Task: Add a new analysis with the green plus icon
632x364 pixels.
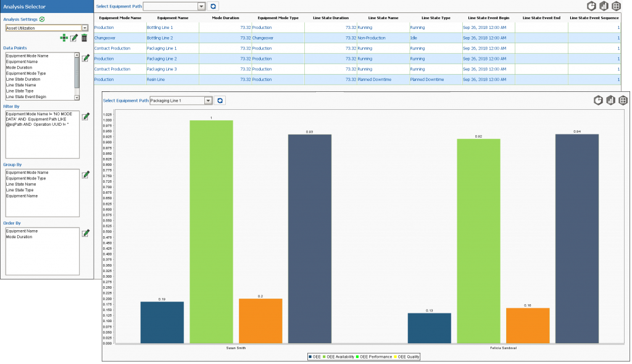Action: 64,38
